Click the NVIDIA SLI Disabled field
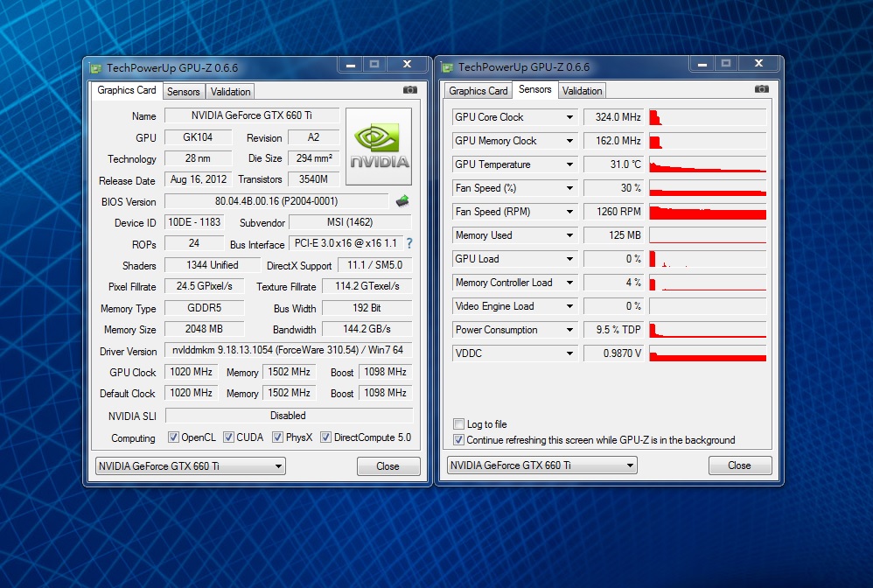873x588 pixels. coord(289,416)
